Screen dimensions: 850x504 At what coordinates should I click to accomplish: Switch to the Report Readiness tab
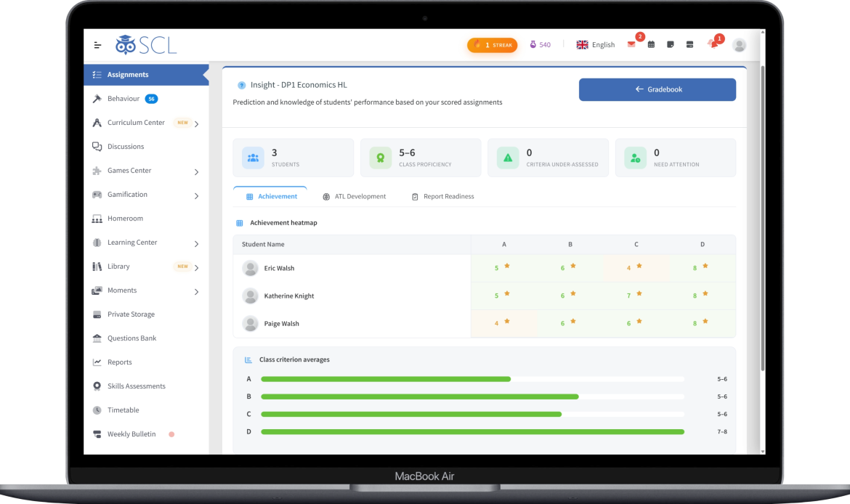(x=443, y=196)
